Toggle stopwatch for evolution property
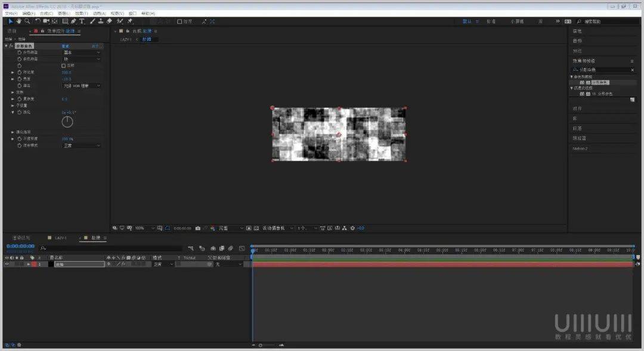Image resolution: width=644 pixels, height=351 pixels. (x=19, y=112)
